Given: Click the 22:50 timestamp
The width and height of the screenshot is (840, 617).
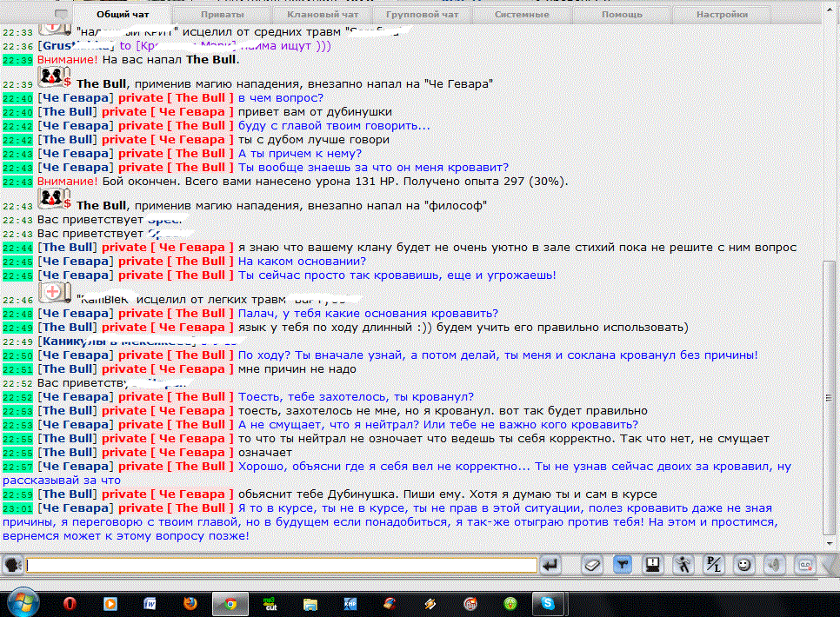Looking at the screenshot, I should click(17, 355).
